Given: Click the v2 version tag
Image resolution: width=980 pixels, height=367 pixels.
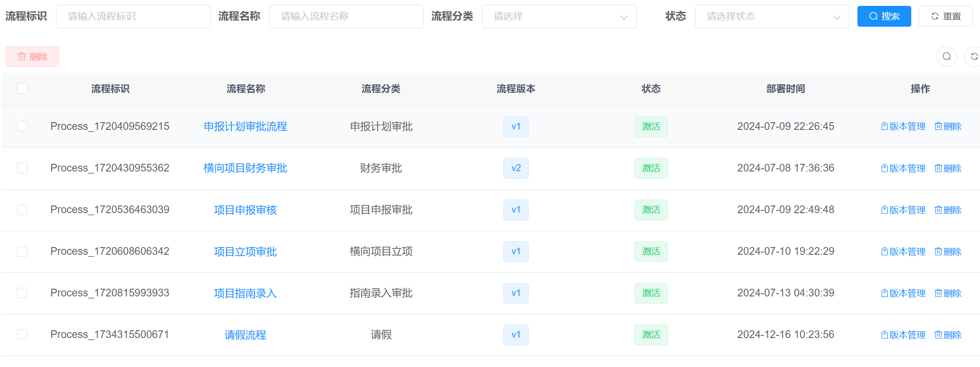Looking at the screenshot, I should [516, 168].
